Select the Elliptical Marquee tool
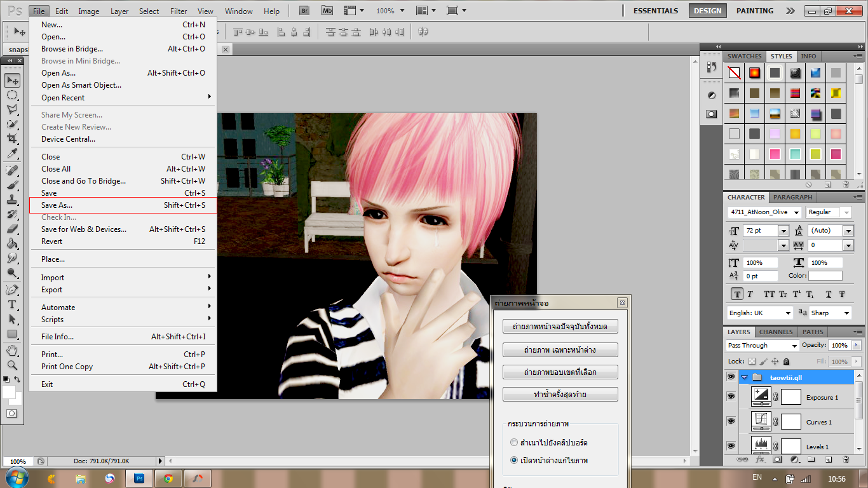 pyautogui.click(x=12, y=95)
